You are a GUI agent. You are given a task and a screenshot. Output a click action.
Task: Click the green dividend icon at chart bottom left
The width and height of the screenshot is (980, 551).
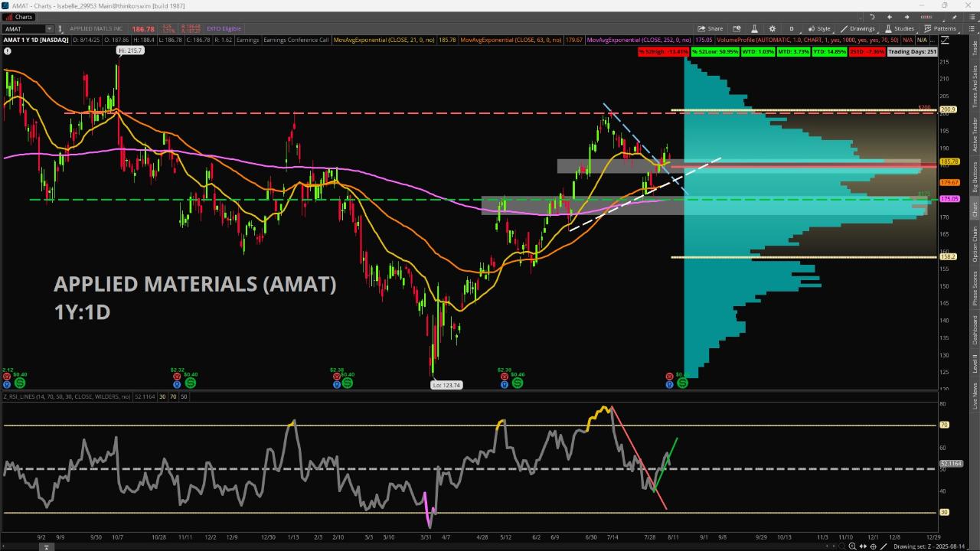20,383
